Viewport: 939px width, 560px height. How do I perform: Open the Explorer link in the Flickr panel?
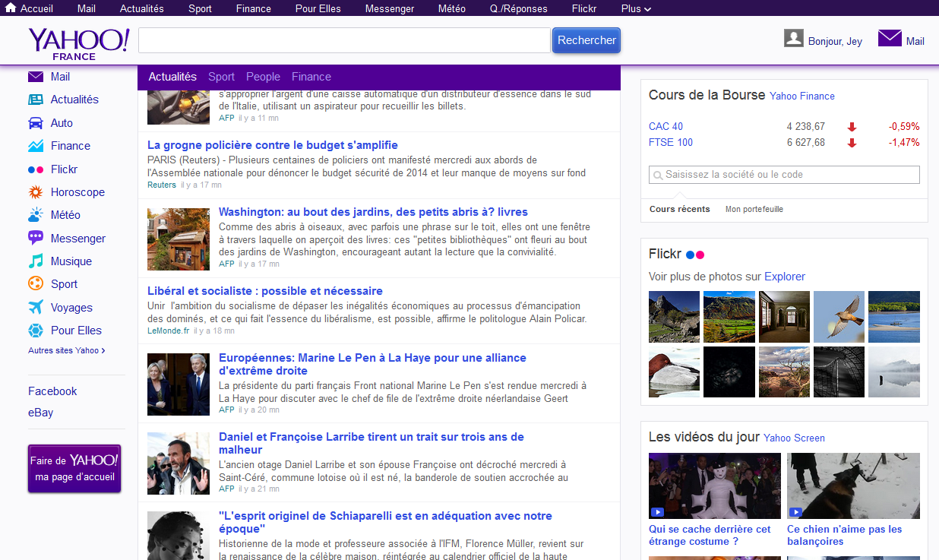pyautogui.click(x=785, y=277)
